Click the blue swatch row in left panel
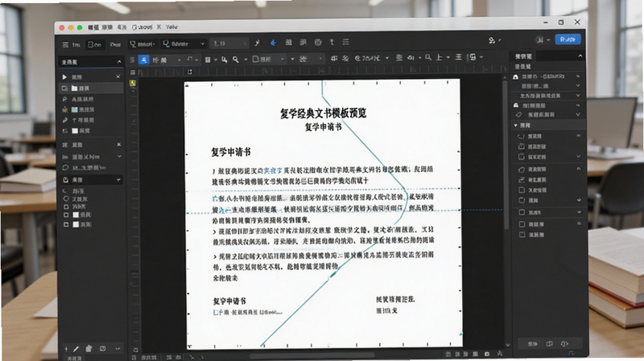This screenshot has width=644, height=361. point(91,109)
